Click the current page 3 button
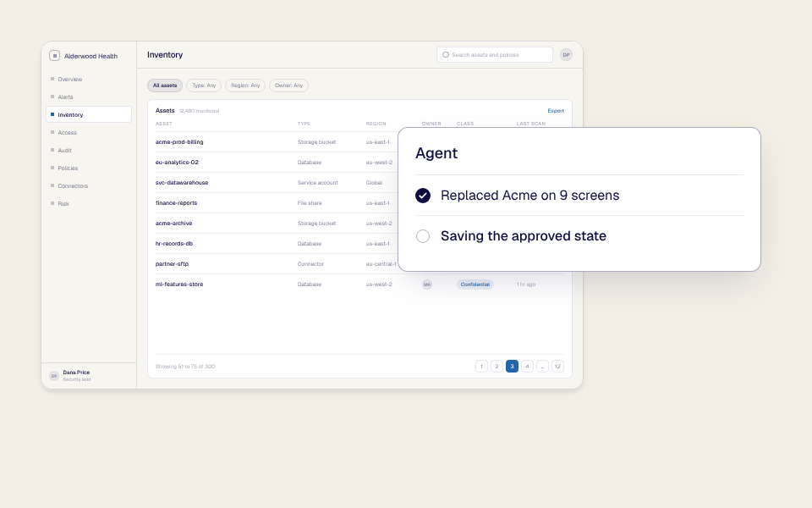812x508 pixels. (x=513, y=367)
